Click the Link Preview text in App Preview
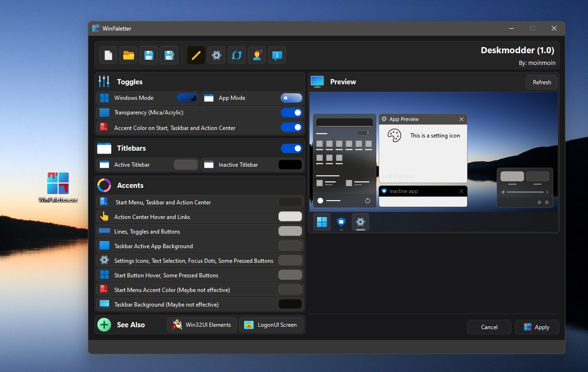588x372 pixels. click(x=397, y=176)
